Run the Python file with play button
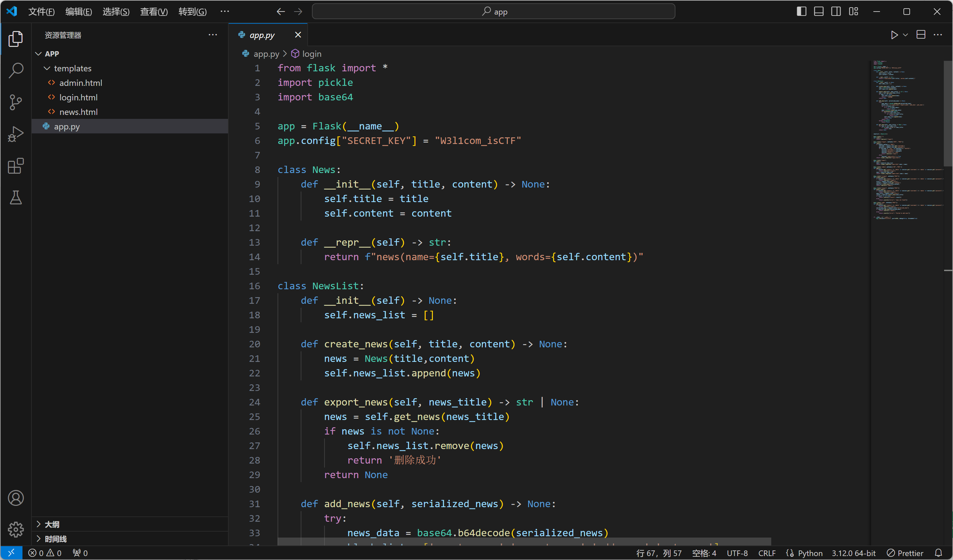This screenshot has height=560, width=953. [894, 35]
